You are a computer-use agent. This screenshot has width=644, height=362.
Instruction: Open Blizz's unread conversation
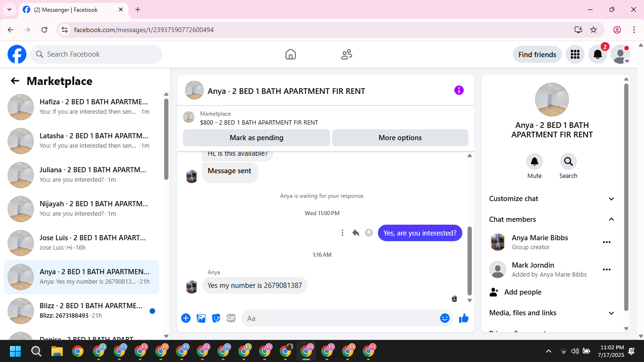click(81, 311)
